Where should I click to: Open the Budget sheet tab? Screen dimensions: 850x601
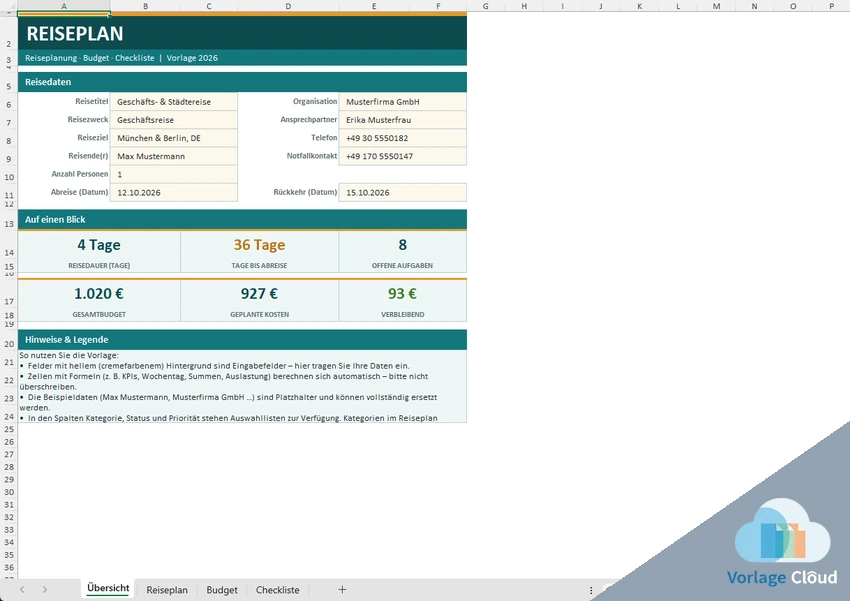[222, 590]
